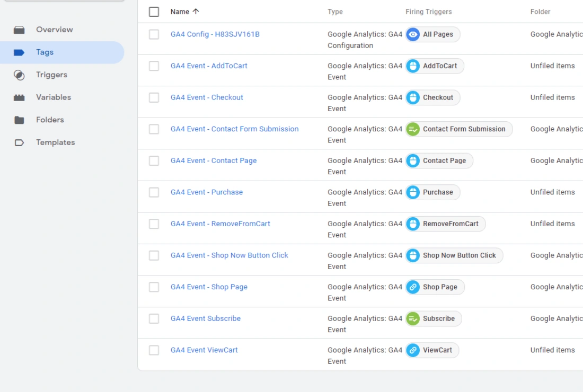The width and height of the screenshot is (583, 392).
Task: Open the GA4 Event Subscribe tag
Action: coord(206,318)
